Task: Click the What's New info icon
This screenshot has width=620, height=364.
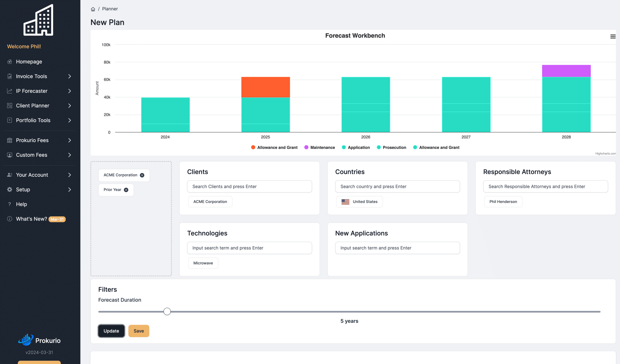Action: 10,219
